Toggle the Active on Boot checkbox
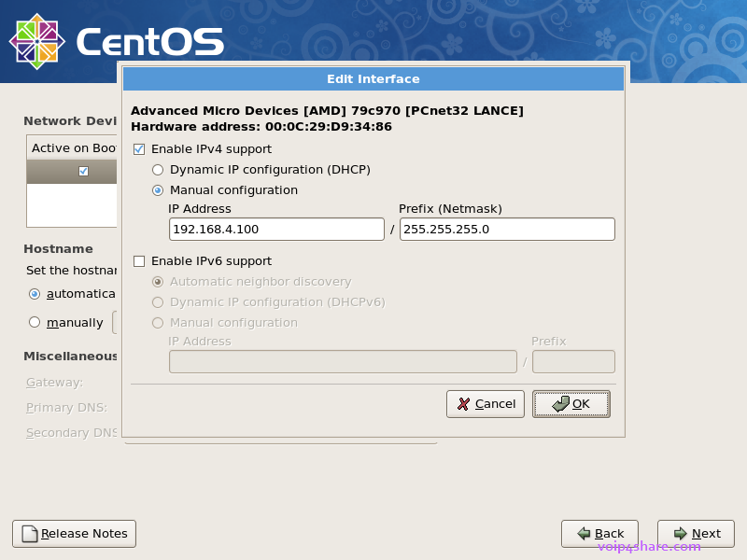This screenshot has width=747, height=560. coord(83,171)
